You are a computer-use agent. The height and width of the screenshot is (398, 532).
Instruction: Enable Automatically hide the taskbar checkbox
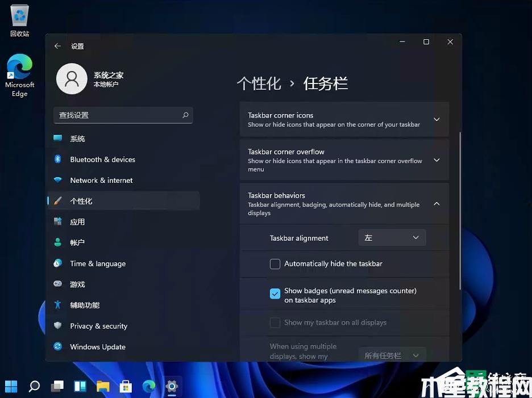coord(275,264)
